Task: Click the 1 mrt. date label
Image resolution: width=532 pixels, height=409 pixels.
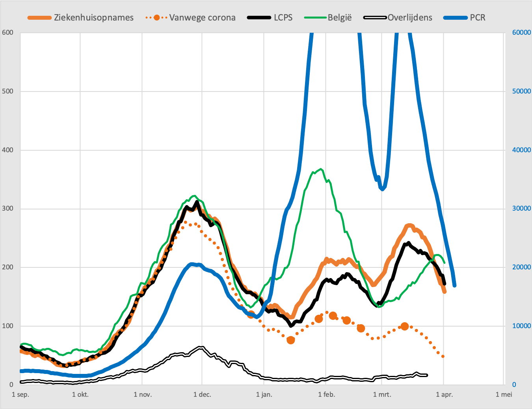Action: (382, 394)
